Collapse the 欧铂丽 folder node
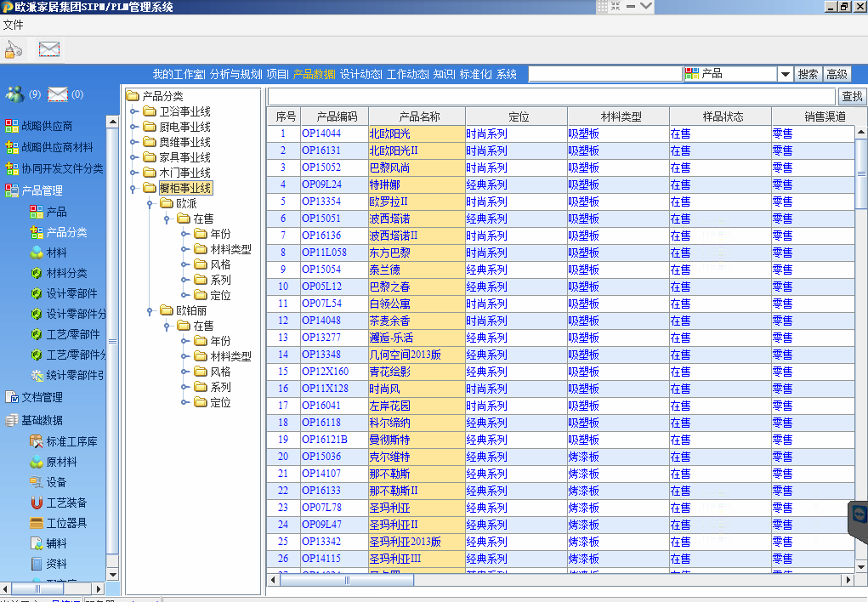The height and width of the screenshot is (602, 868). (x=150, y=310)
